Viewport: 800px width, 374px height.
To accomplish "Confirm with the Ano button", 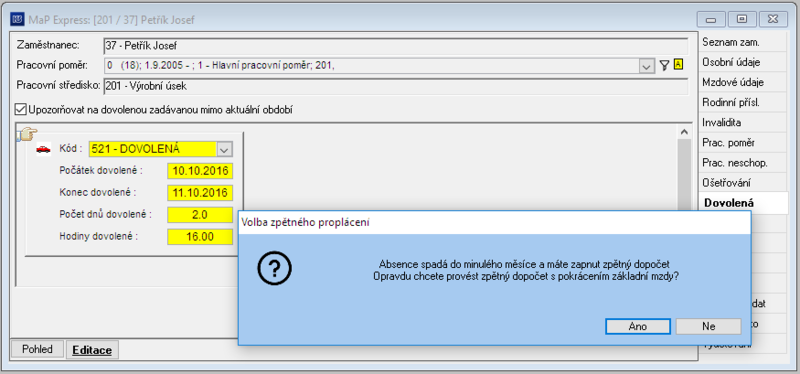I will [638, 327].
